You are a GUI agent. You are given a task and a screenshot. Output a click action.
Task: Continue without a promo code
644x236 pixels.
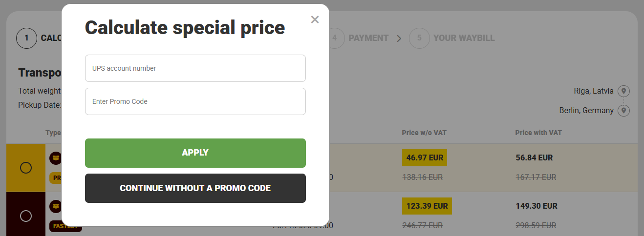tap(195, 188)
